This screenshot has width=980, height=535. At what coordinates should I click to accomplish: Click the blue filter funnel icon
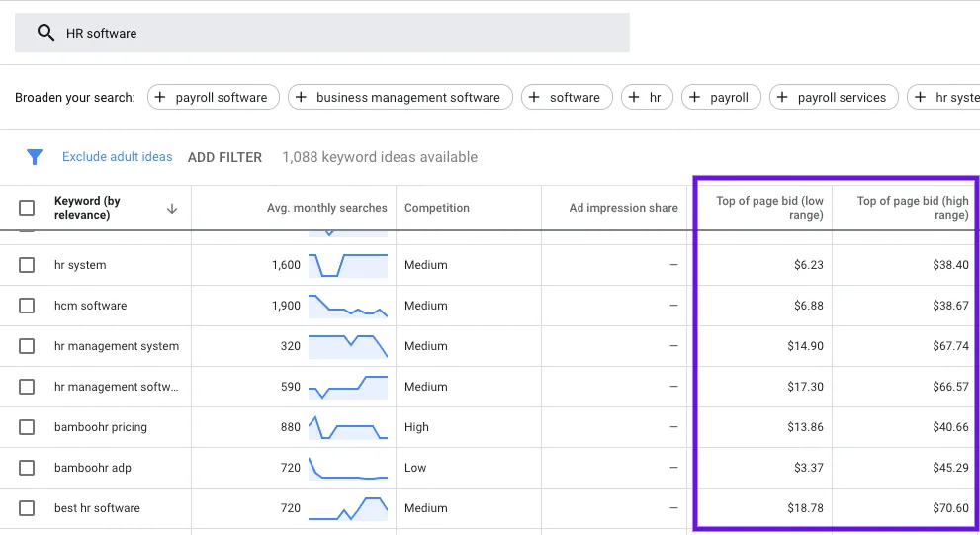point(35,157)
